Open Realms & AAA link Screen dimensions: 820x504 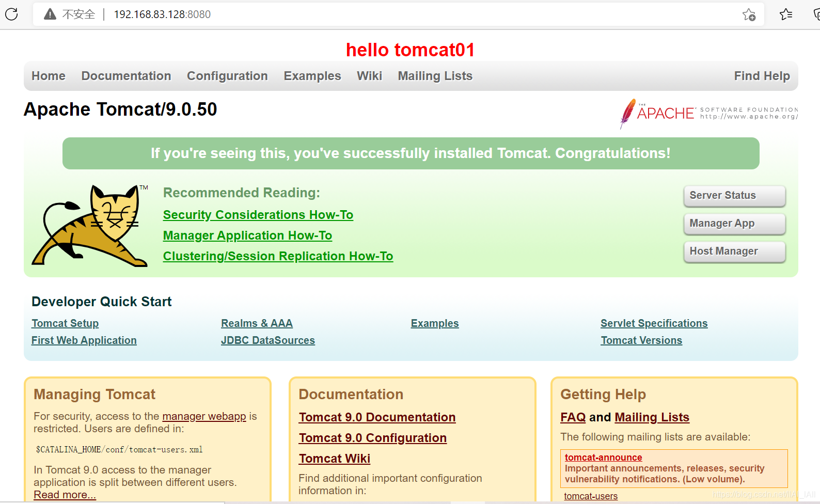257,323
